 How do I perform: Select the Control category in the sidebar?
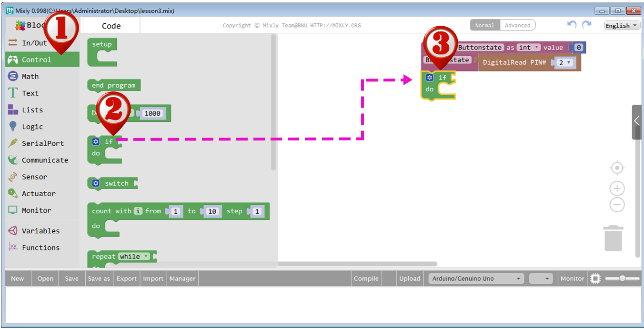[x=42, y=60]
